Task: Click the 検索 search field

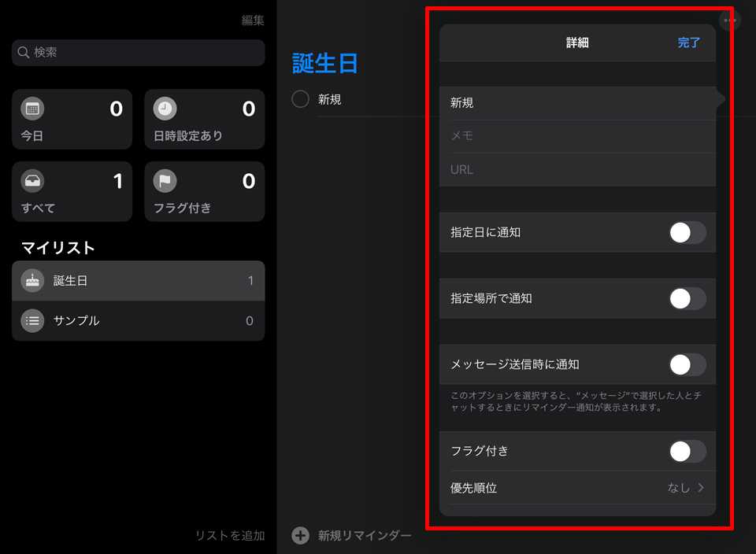Action: pyautogui.click(x=138, y=53)
